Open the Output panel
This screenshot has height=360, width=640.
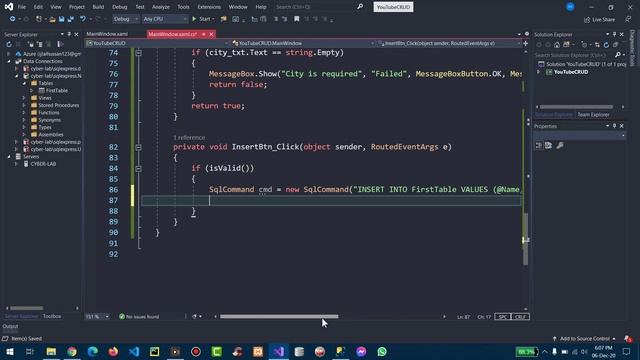pos(10,326)
